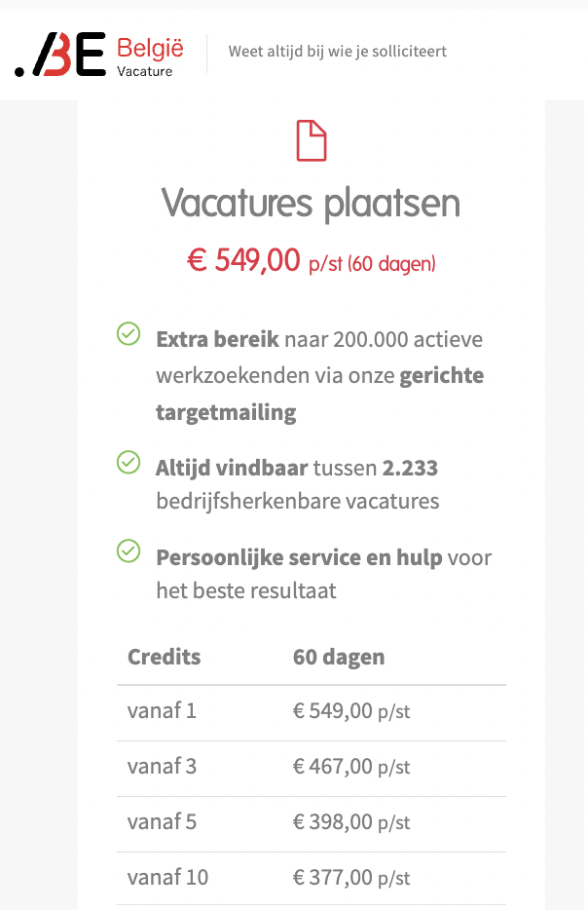Viewport: 588px width, 910px height.
Task: Click the checkmark next to Extra bereik
Action: click(x=129, y=334)
